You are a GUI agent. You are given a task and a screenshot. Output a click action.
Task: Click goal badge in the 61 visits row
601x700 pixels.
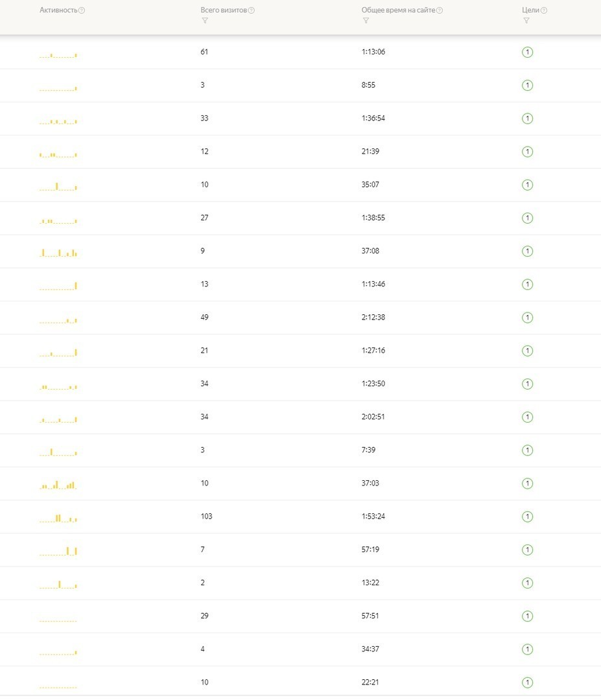(527, 52)
